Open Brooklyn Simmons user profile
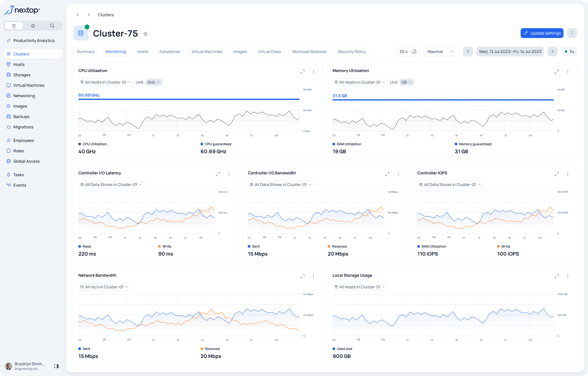This screenshot has height=376, width=588. [25, 366]
